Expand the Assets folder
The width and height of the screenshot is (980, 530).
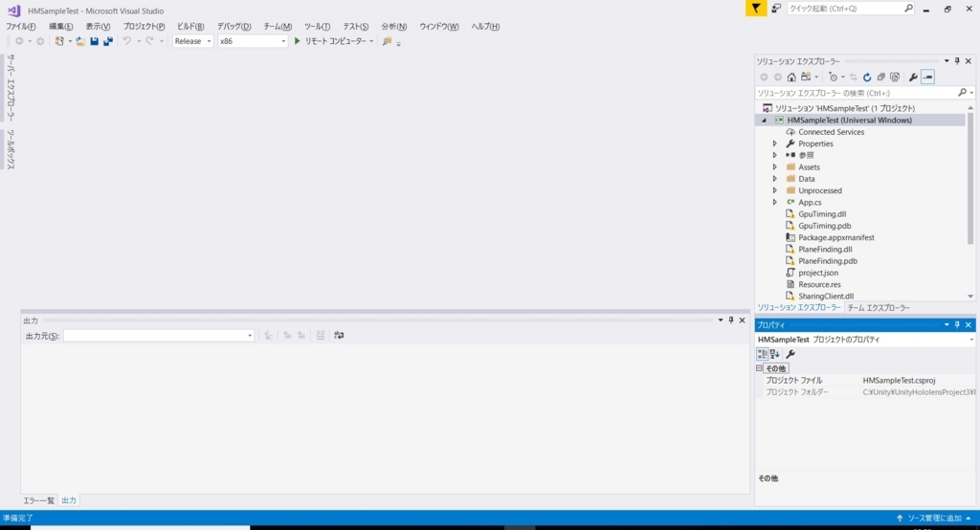(x=775, y=166)
